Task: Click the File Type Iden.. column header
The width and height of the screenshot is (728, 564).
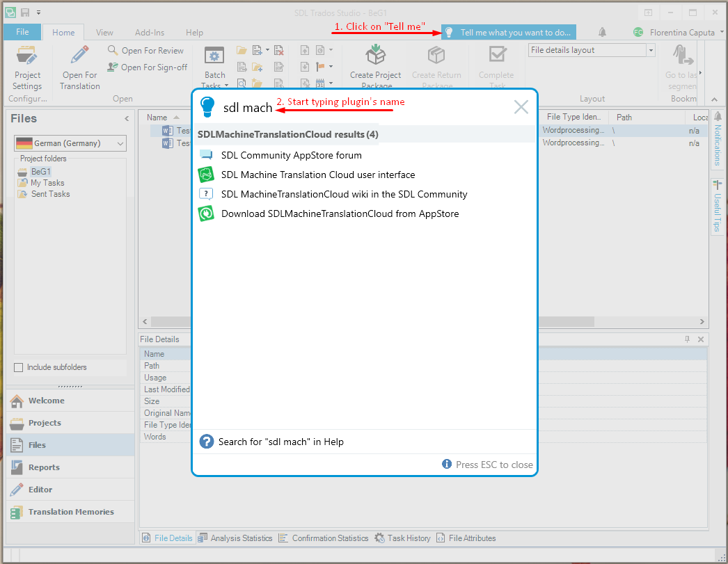Action: tap(574, 117)
